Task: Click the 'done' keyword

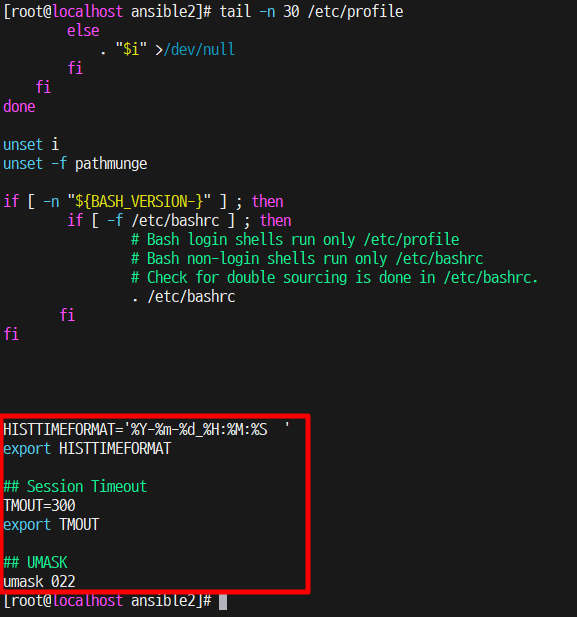Action: [19, 107]
